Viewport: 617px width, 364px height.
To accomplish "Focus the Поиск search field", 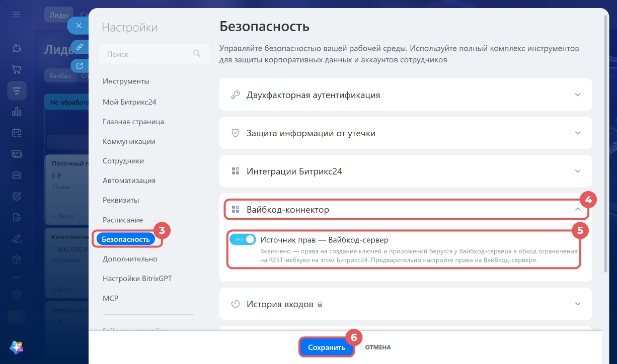I will pyautogui.click(x=154, y=54).
